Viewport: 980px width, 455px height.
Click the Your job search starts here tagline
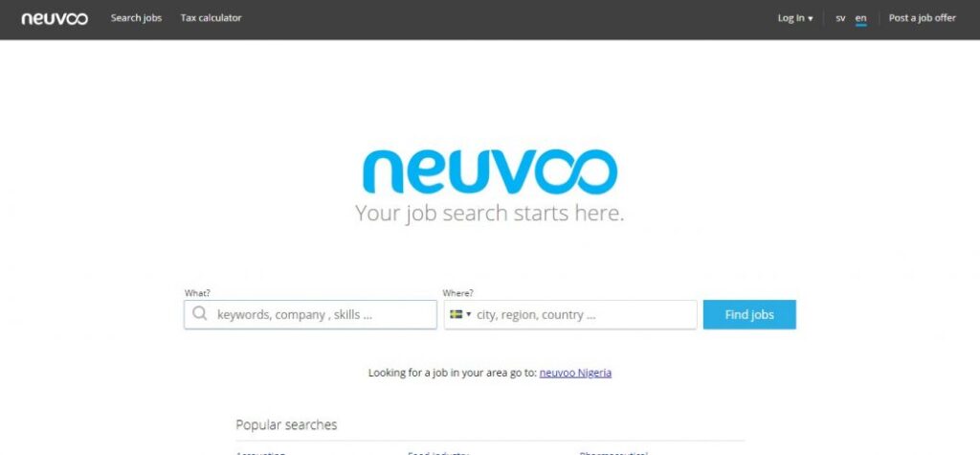(x=490, y=214)
